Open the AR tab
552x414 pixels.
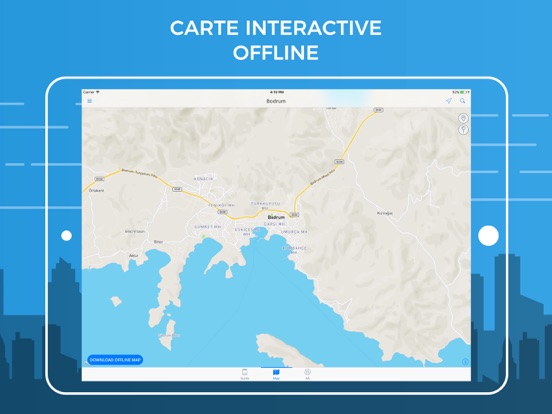[x=307, y=374]
